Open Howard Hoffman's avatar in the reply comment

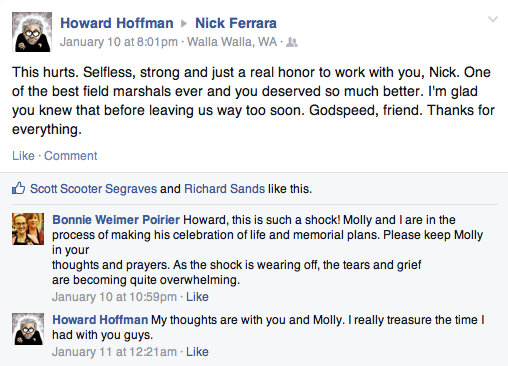pyautogui.click(x=28, y=329)
